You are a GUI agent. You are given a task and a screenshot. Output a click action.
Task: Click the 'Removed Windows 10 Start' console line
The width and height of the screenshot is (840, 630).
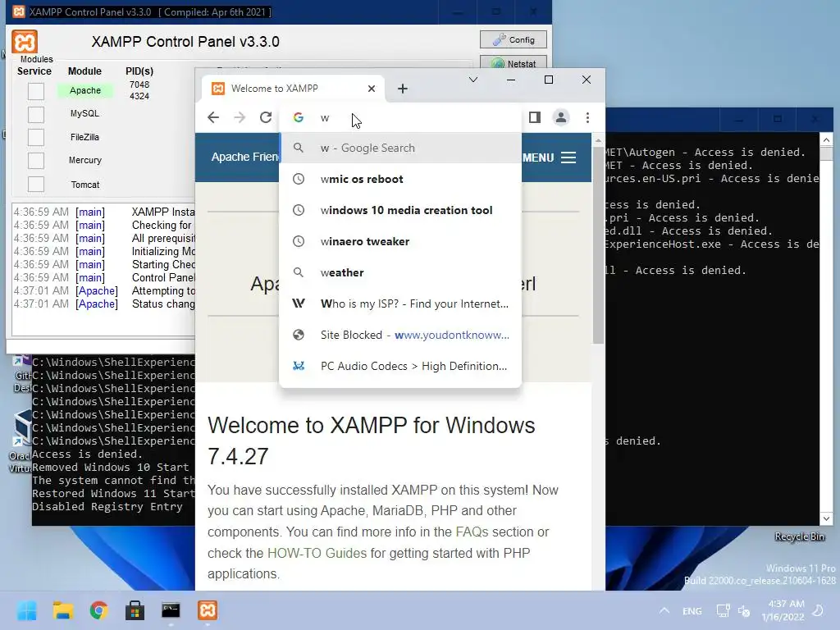tap(111, 467)
